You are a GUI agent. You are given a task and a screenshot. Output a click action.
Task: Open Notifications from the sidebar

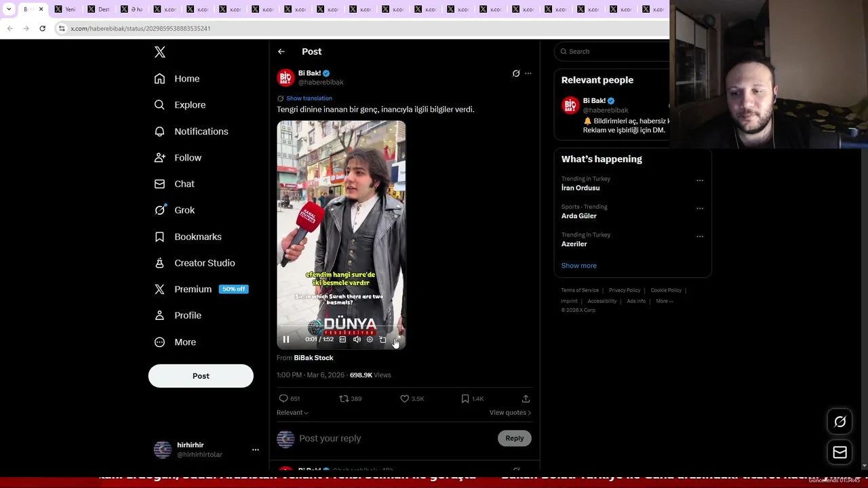pos(191,131)
